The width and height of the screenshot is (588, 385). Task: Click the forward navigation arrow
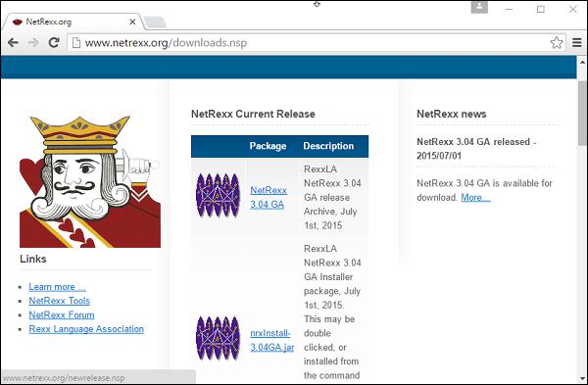point(33,43)
